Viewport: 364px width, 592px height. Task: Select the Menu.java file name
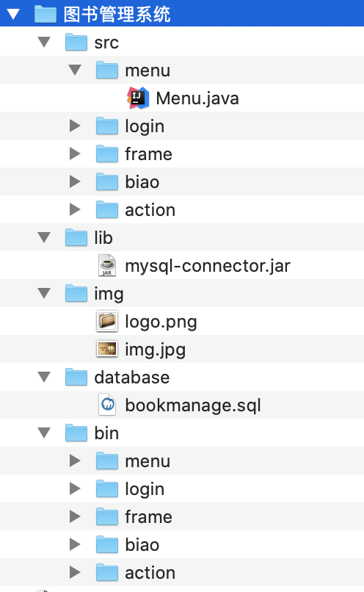pos(197,98)
